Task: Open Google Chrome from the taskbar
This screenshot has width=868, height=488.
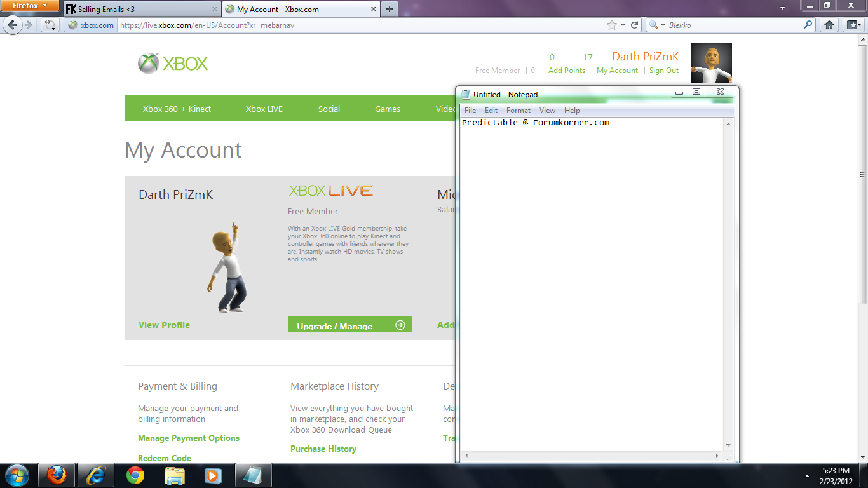Action: point(135,475)
